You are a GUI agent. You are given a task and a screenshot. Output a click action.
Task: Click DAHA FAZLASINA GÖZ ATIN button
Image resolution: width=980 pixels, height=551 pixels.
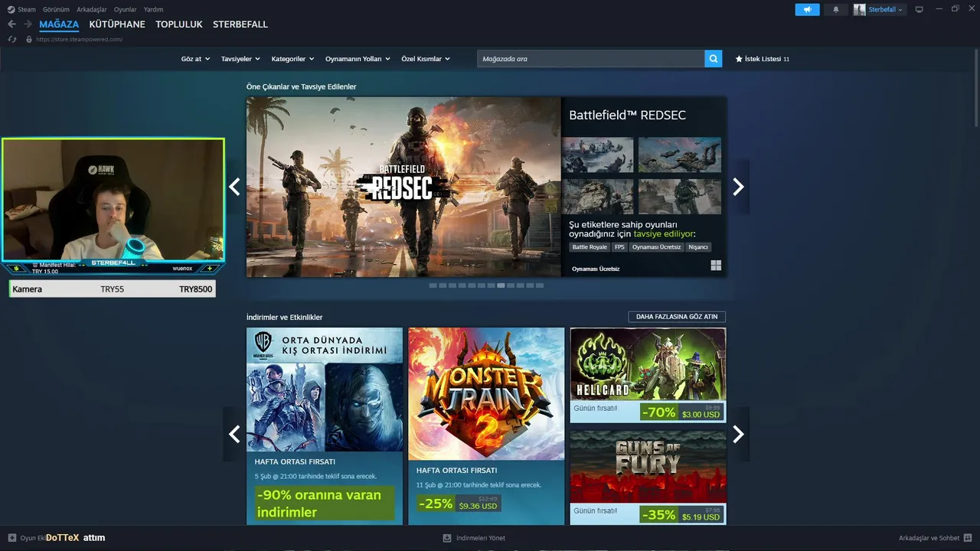pyautogui.click(x=677, y=317)
